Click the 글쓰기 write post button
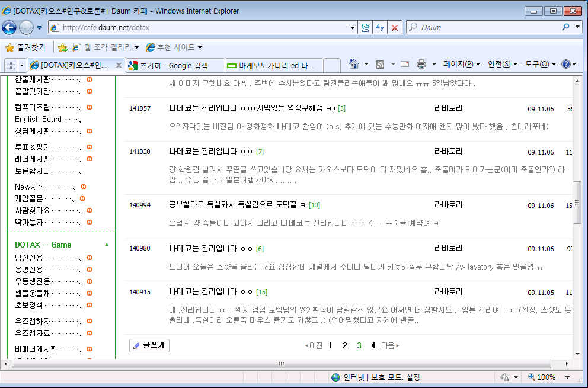Viewport: 588px width, 388px height. [149, 345]
